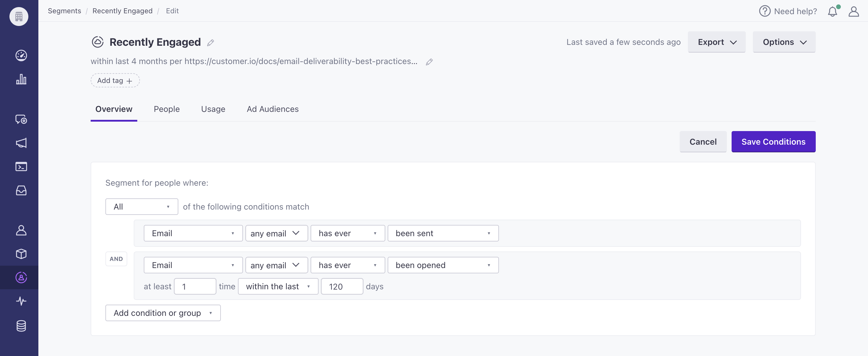Screen dimensions: 868x356
Task: Open Email dropdown in been sent row
Action: click(193, 233)
